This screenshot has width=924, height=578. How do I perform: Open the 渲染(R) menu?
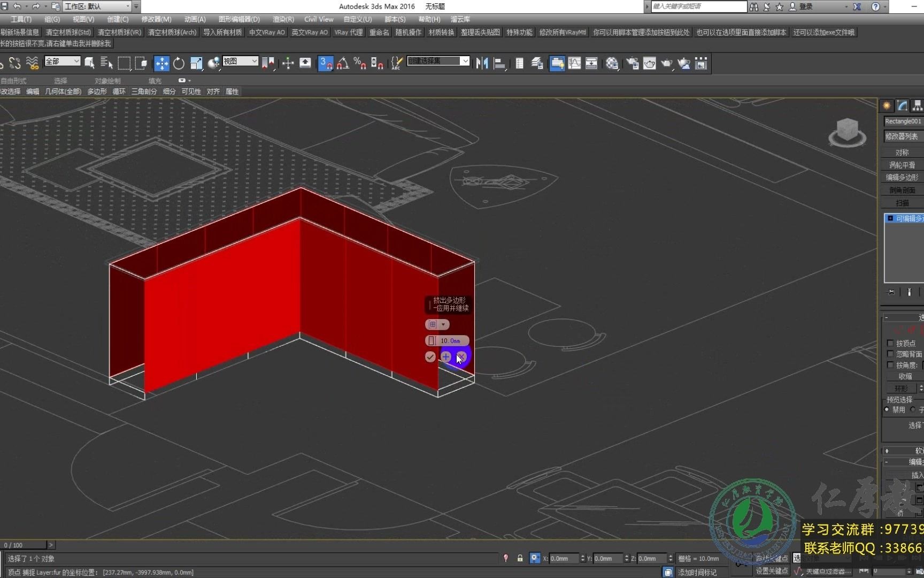[x=283, y=19]
